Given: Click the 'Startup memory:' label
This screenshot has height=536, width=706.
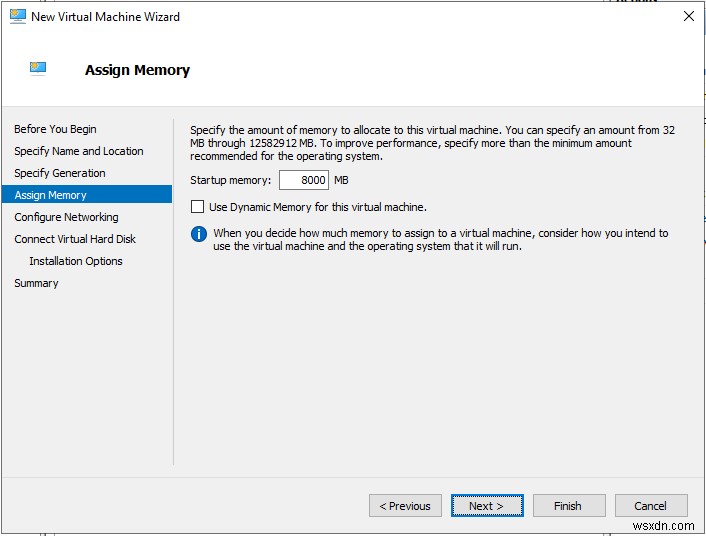Looking at the screenshot, I should (x=231, y=180).
